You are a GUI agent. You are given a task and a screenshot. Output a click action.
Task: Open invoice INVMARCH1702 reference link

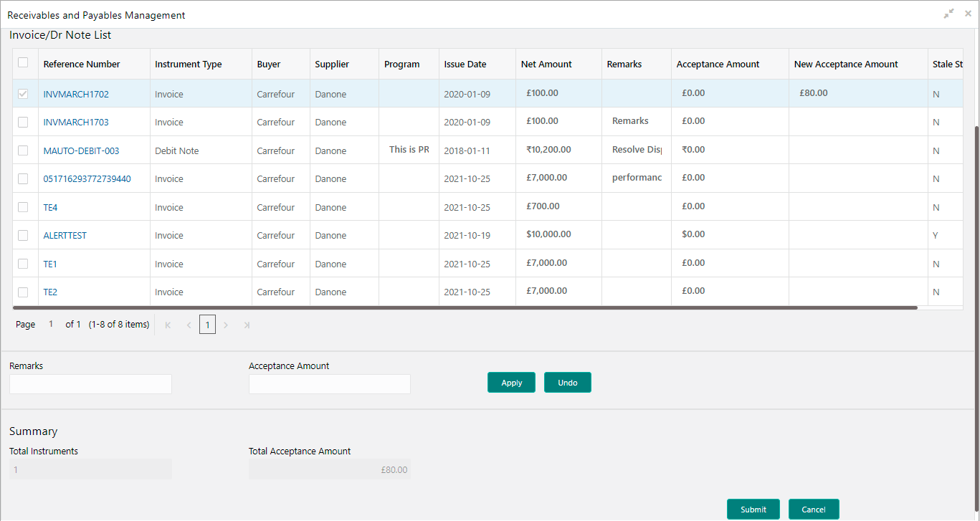[76, 95]
